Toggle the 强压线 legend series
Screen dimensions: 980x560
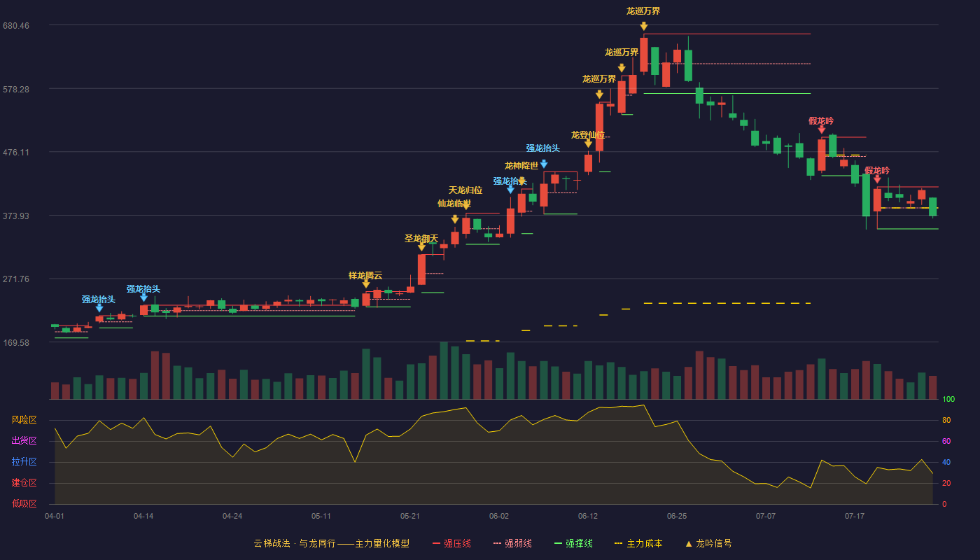pos(451,543)
